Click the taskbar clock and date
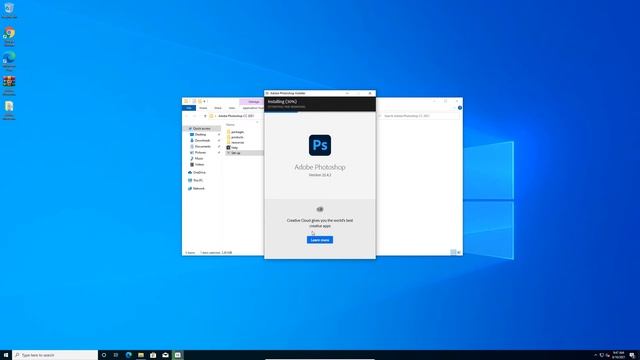Image resolution: width=640 pixels, height=360 pixels. pos(619,355)
